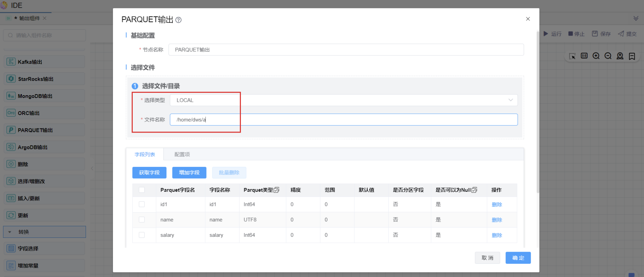644x277 pixels.
Task: Click the help icon beside PARQUET输出 title
Action: coord(179,20)
